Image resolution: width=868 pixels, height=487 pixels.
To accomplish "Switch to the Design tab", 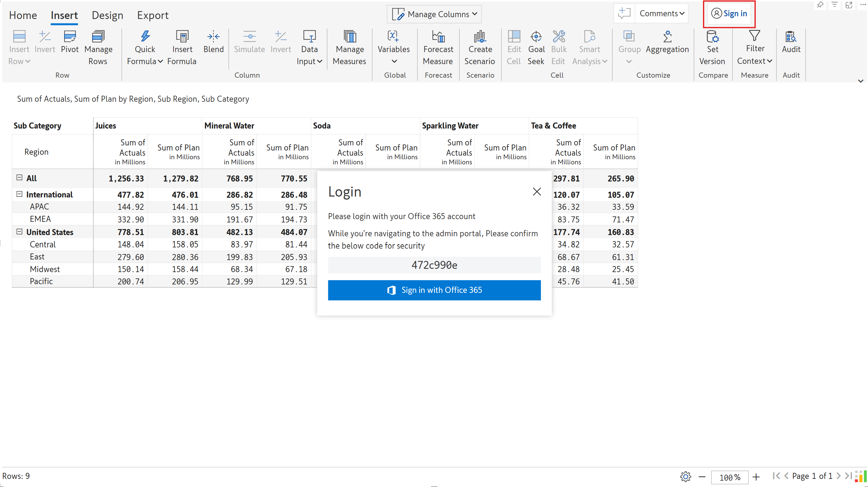I will (x=108, y=15).
